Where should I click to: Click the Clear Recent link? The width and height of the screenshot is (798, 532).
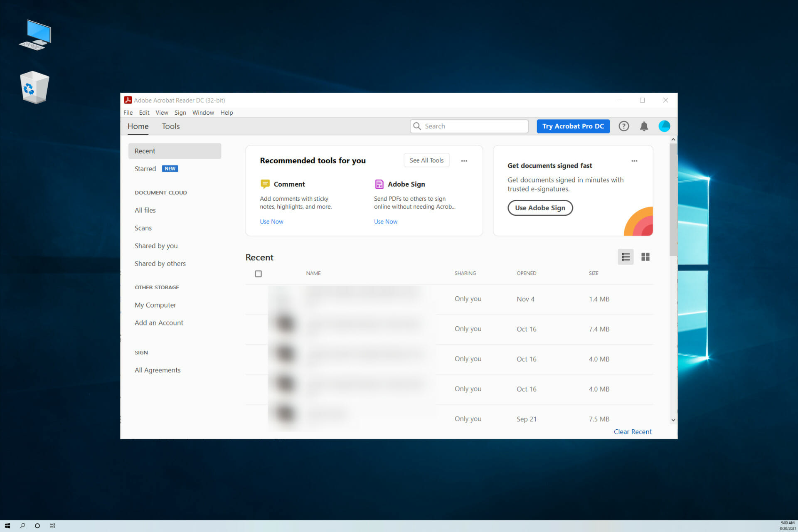[x=632, y=432]
